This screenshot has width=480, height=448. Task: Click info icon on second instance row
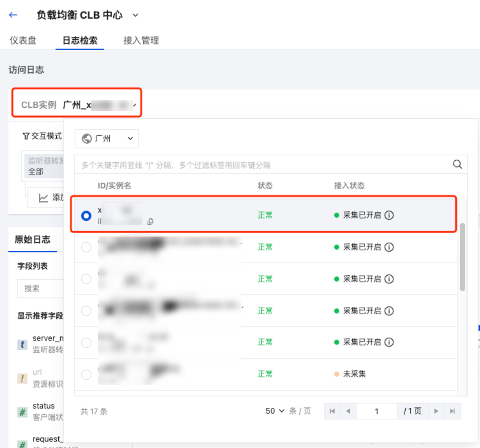389,247
